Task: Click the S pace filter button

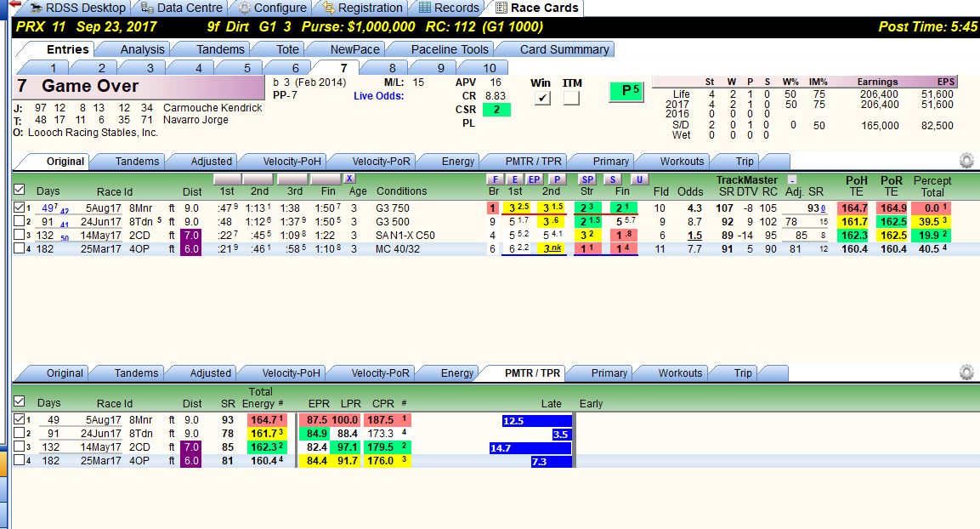Action: pyautogui.click(x=613, y=179)
